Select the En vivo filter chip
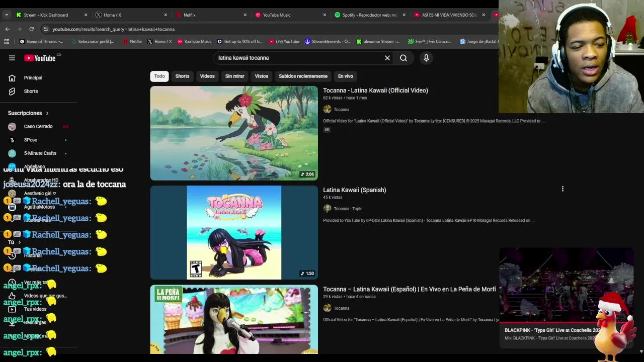Screen dimensions: 644x362 pos(346,76)
